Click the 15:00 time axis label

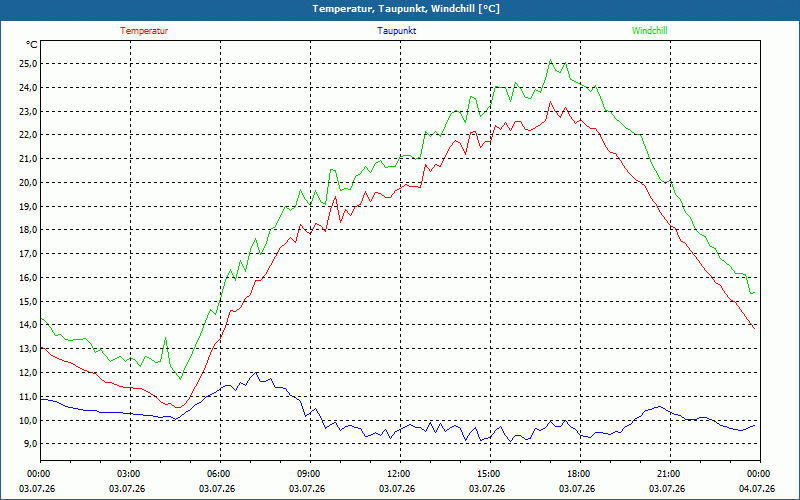[x=490, y=473]
